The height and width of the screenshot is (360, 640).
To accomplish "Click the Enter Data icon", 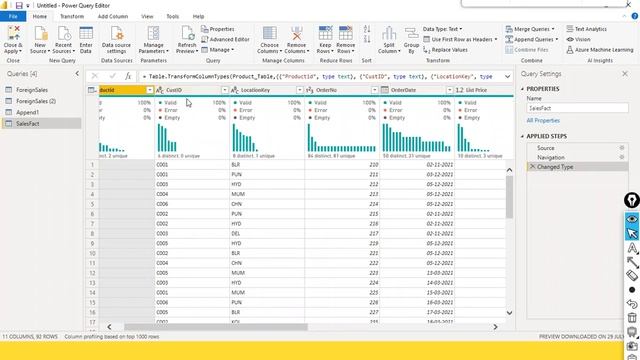I will coord(86,33).
